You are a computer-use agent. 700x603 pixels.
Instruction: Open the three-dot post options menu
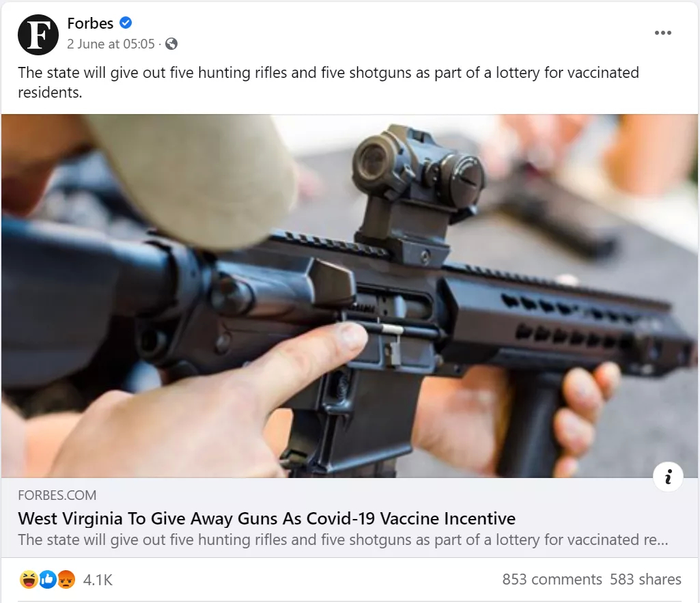663,33
